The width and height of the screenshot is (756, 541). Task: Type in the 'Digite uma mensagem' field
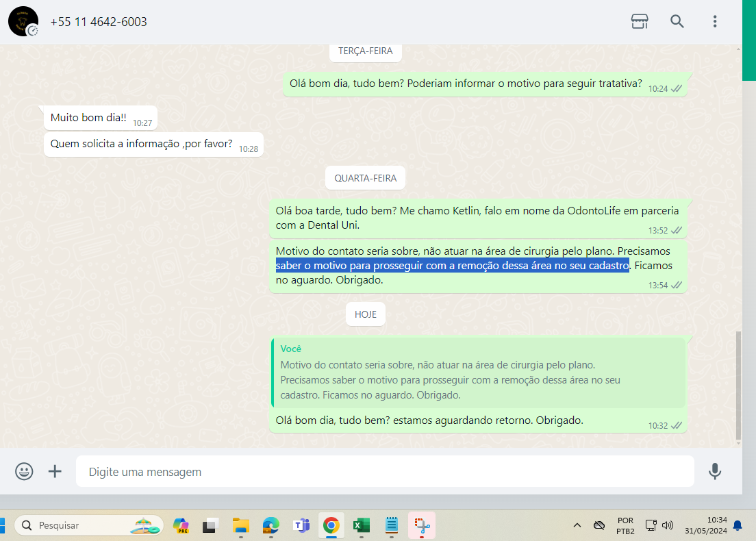tap(383, 472)
